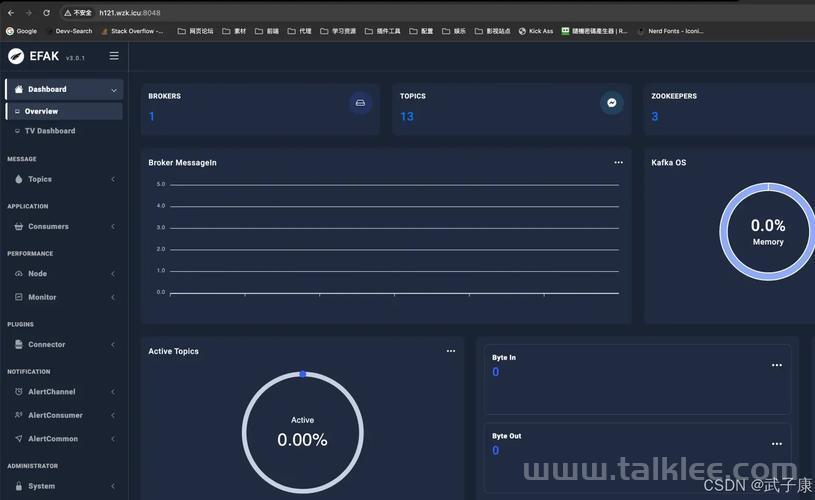Image resolution: width=815 pixels, height=500 pixels.
Task: Open the Kick Ass bookmark
Action: tap(536, 31)
